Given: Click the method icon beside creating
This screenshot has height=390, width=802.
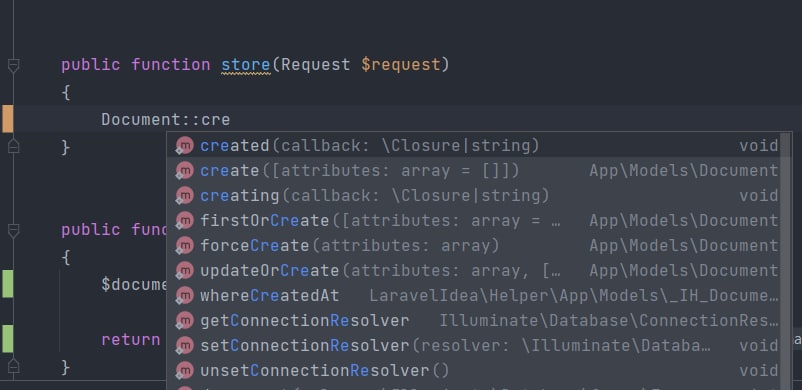Looking at the screenshot, I should (x=184, y=196).
